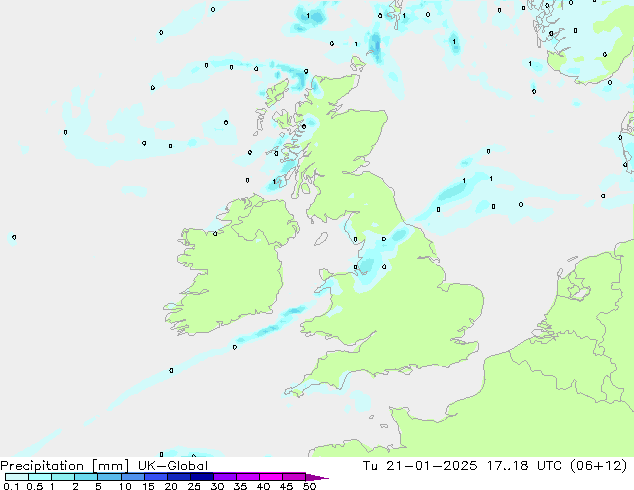This screenshot has height=490, width=634.
Task: Select the 45–50 mm legend color
Action: 294,477
